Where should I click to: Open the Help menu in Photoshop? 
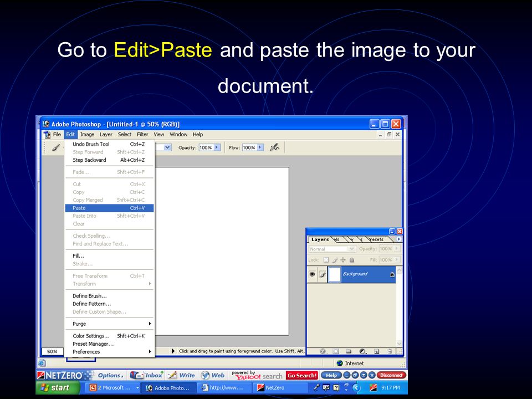pyautogui.click(x=198, y=134)
